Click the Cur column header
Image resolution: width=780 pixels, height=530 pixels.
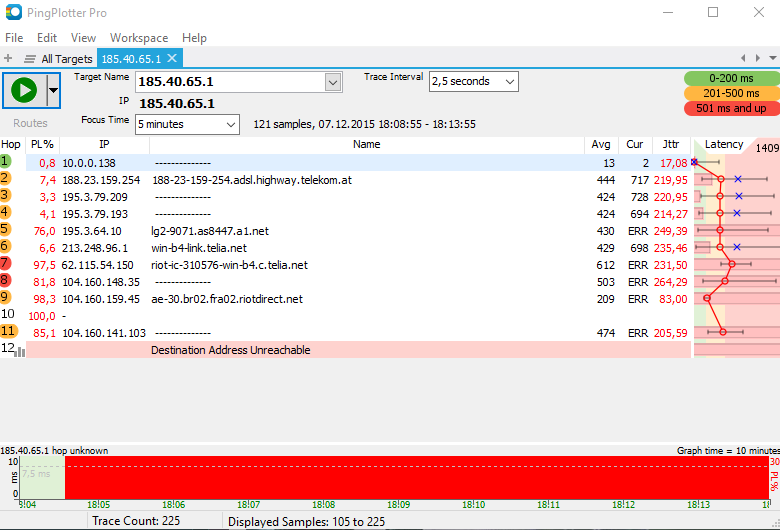pyautogui.click(x=635, y=144)
